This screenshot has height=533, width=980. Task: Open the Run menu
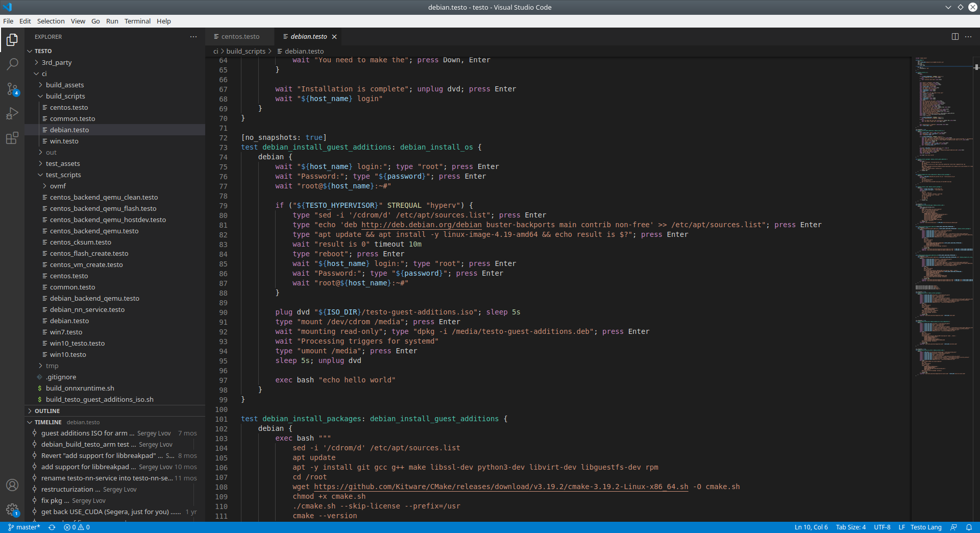coord(112,21)
